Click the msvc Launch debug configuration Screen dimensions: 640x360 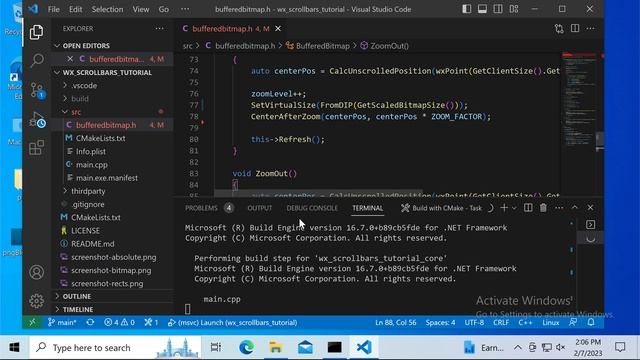click(x=232, y=322)
